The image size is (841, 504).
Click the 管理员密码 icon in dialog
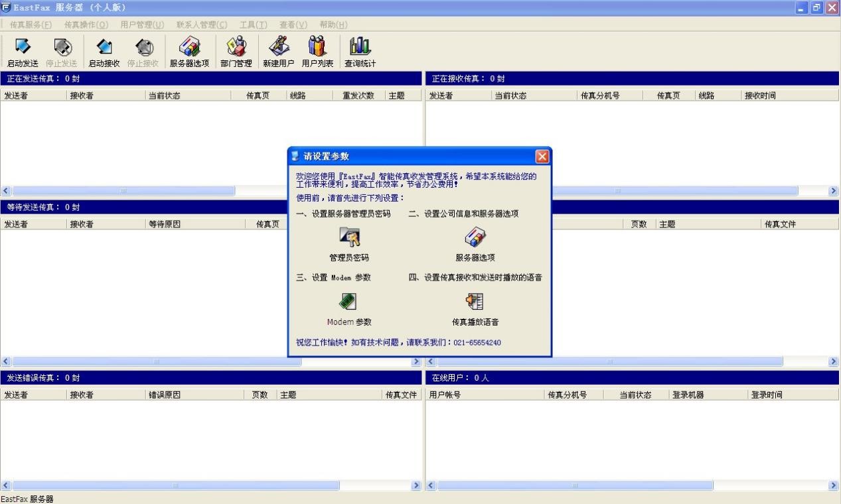click(x=349, y=236)
